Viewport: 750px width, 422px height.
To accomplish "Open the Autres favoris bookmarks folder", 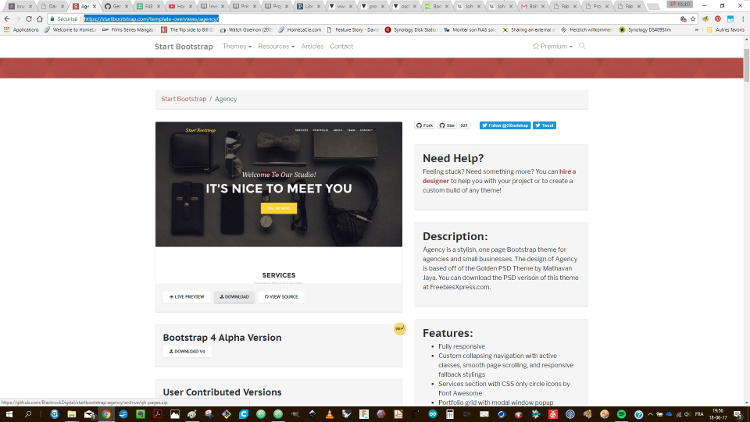I will click(x=725, y=30).
